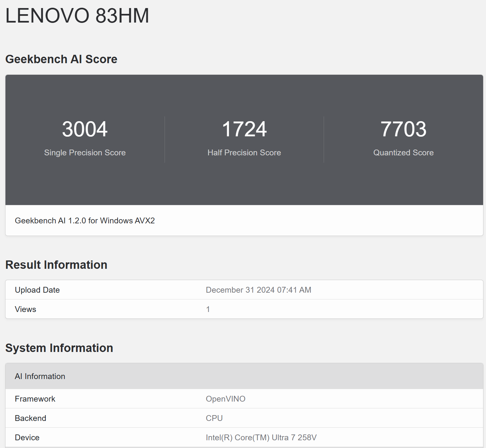This screenshot has width=486, height=448.
Task: Select the Views row
Action: (x=25, y=309)
